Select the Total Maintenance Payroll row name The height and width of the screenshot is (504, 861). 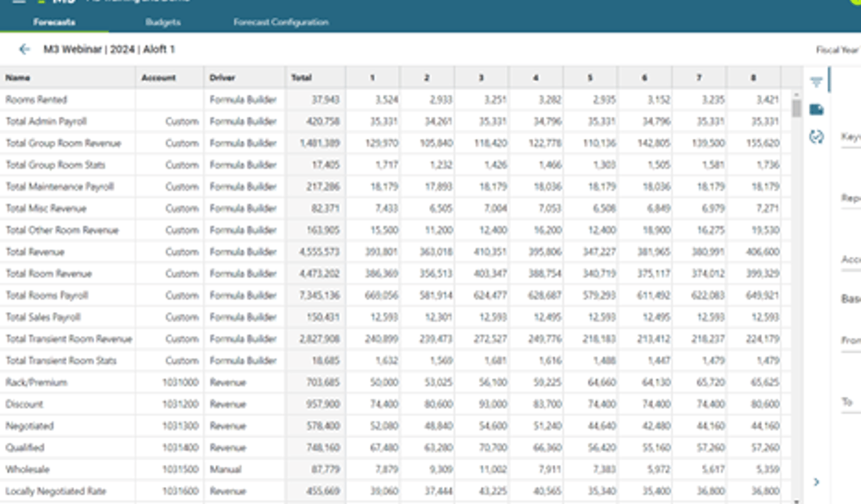[x=60, y=187]
